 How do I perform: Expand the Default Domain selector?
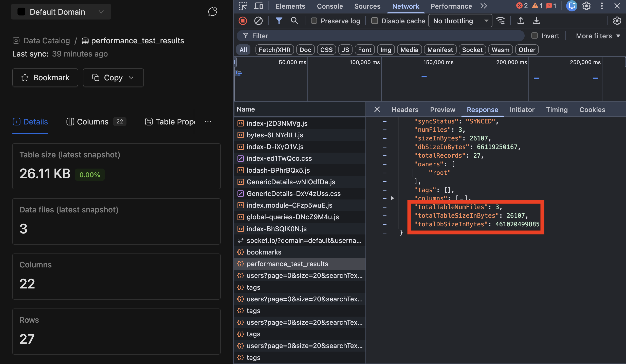[x=61, y=12]
